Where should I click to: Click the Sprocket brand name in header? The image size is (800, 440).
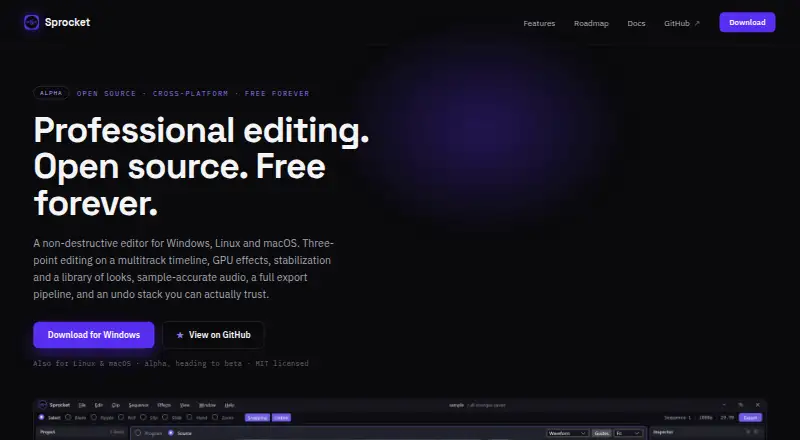(67, 22)
